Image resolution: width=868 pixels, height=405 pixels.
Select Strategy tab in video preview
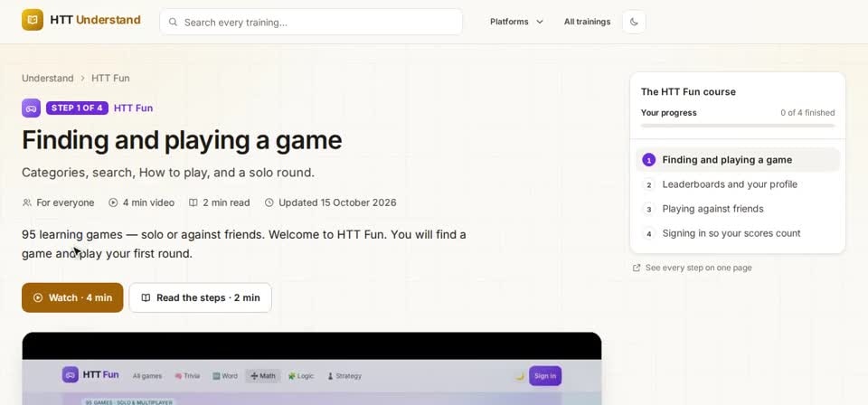[344, 376]
